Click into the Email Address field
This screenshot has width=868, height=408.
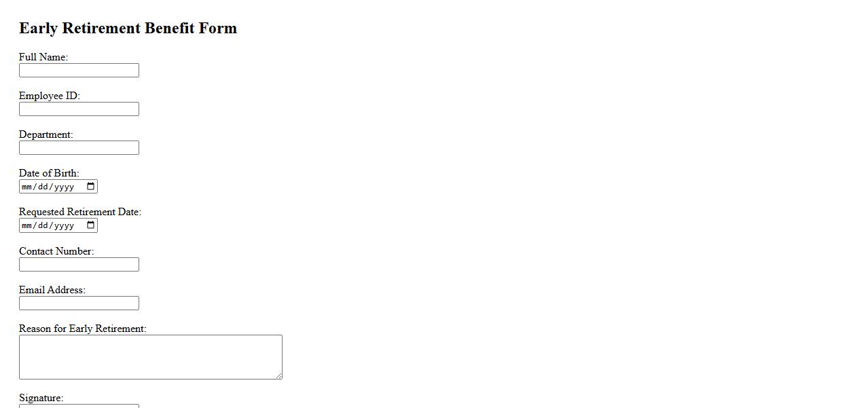pos(79,303)
